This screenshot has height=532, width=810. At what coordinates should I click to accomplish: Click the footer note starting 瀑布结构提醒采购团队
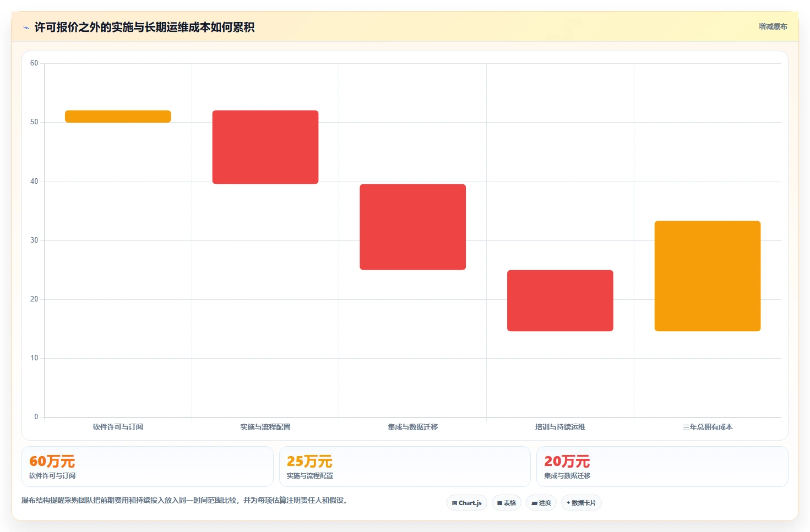tap(185, 500)
